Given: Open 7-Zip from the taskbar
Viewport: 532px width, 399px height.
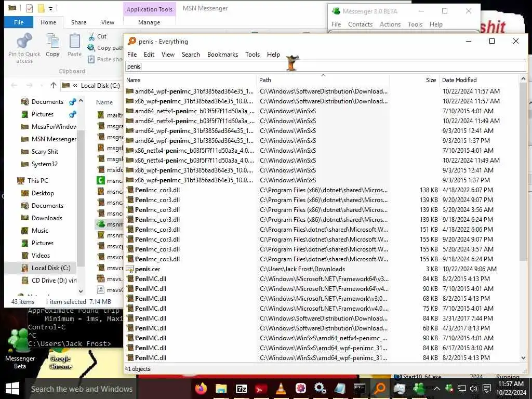Looking at the screenshot, I should point(241,389).
